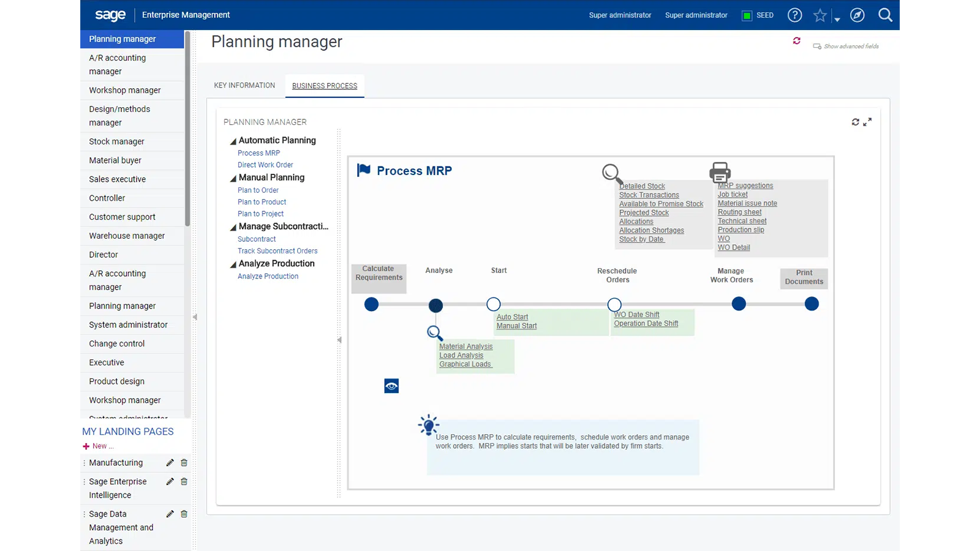Click the red refresh page icon
The image size is (980, 551).
pos(796,41)
